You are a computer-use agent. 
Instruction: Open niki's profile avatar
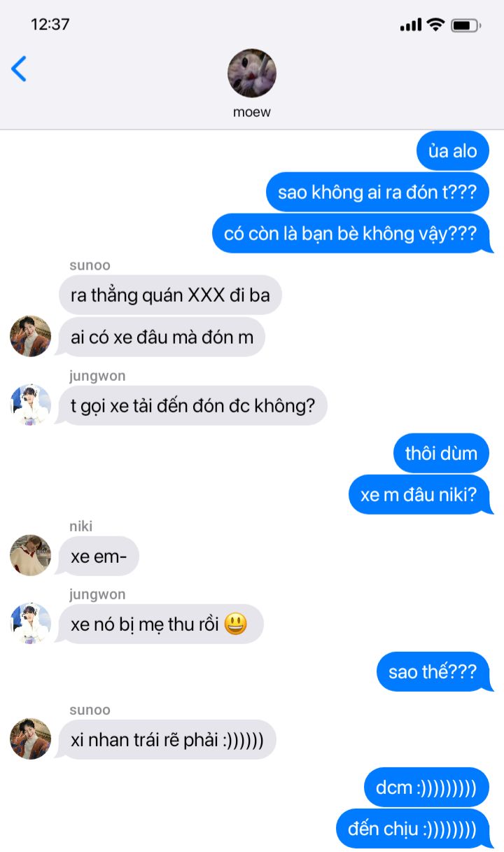tap(30, 555)
